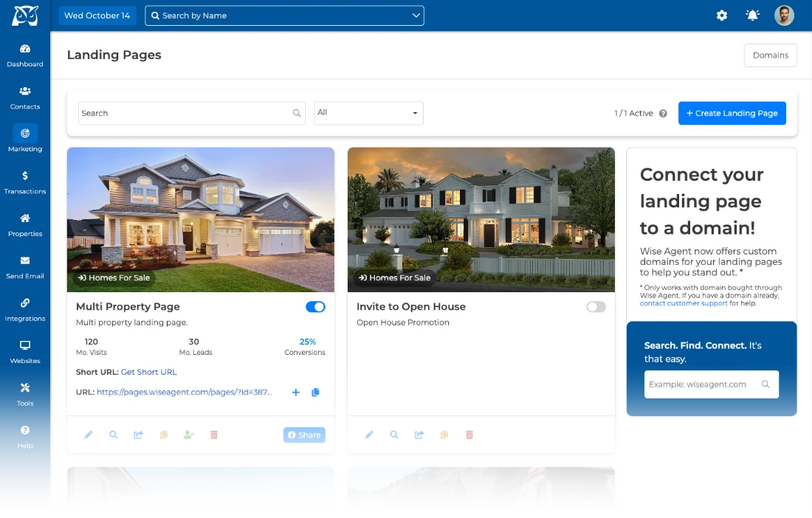
Task: Open Transactions in sidebar
Action: 25,183
